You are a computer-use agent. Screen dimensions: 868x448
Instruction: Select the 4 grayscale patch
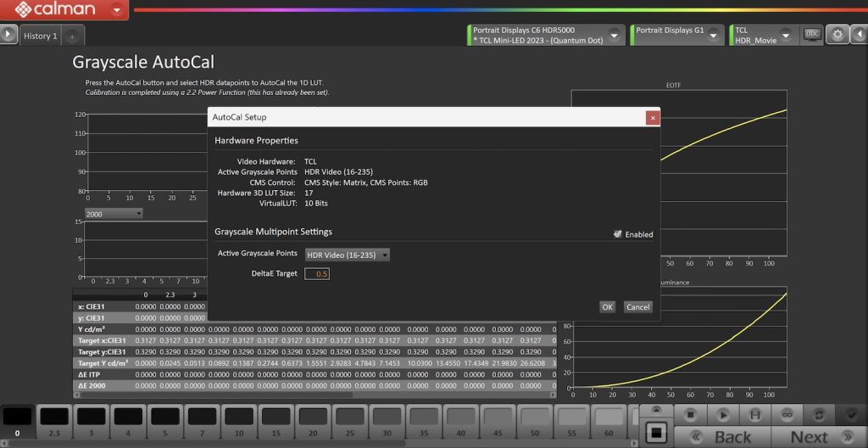click(x=128, y=422)
